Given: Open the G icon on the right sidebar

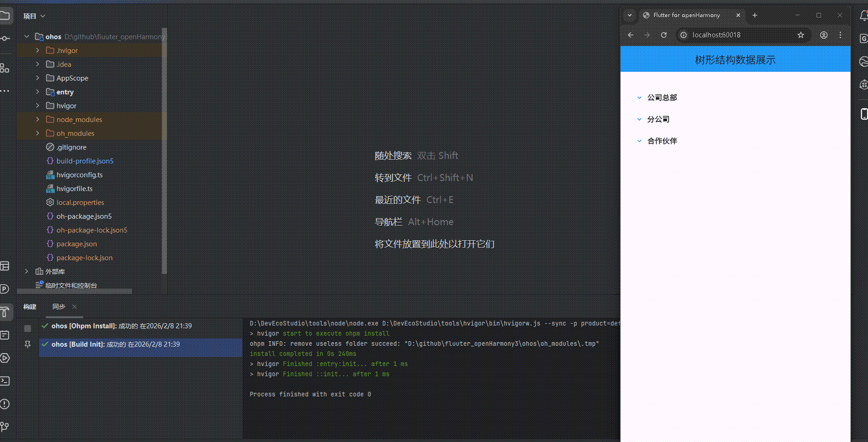Looking at the screenshot, I should (x=864, y=39).
